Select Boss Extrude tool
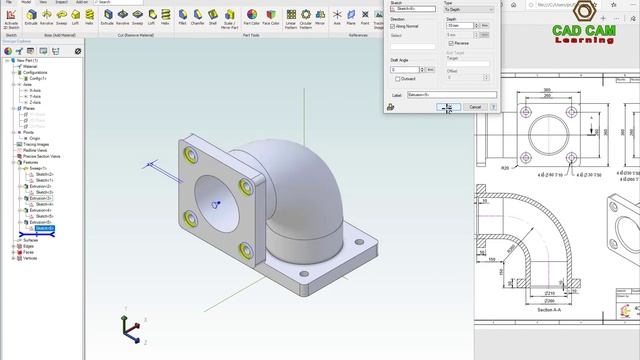Screen dimensions: 640x360 (31, 18)
